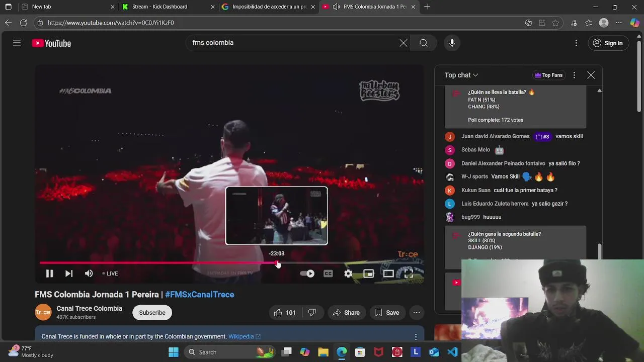Screen dimensions: 644x362
Task: Switch to theater mode
Action: click(x=388, y=274)
